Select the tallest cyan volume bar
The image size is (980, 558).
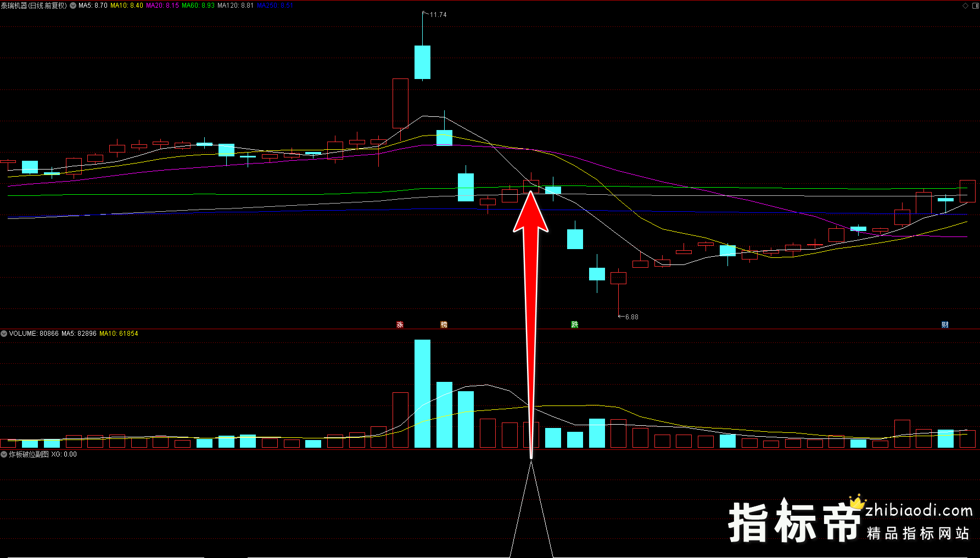(x=422, y=393)
